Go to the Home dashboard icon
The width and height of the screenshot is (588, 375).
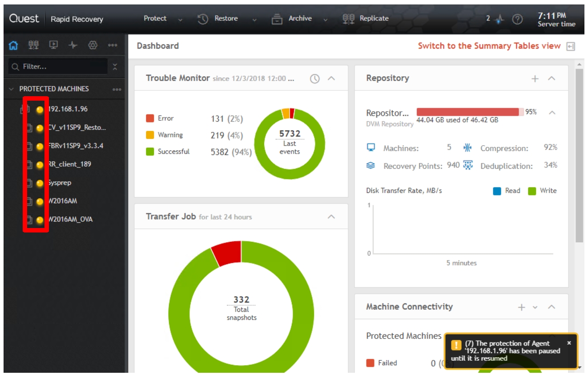click(13, 45)
